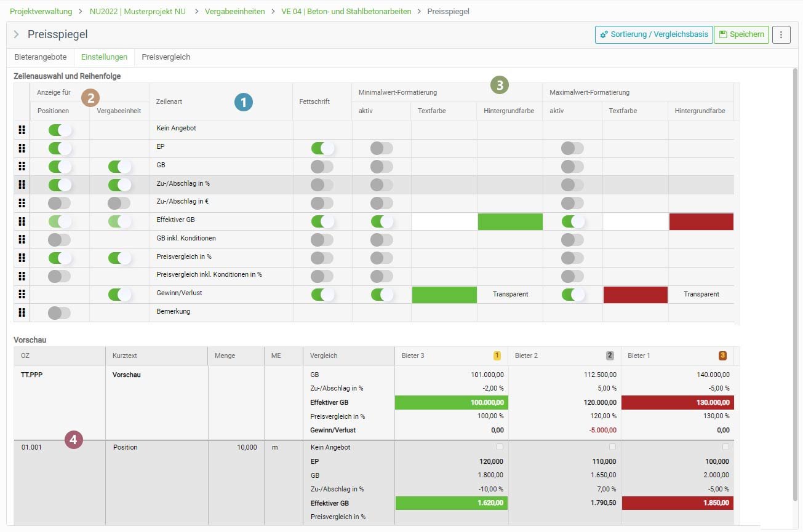Viewport: 803px width, 532px height.
Task: Click the 100.000,00 Effektiver GB value
Action: coord(451,402)
